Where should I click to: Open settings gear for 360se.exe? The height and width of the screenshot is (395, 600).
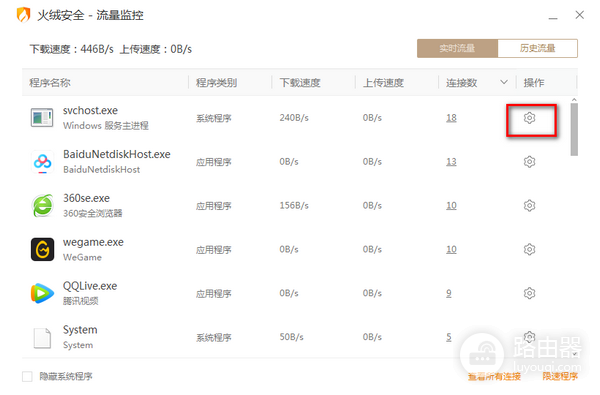click(x=529, y=206)
